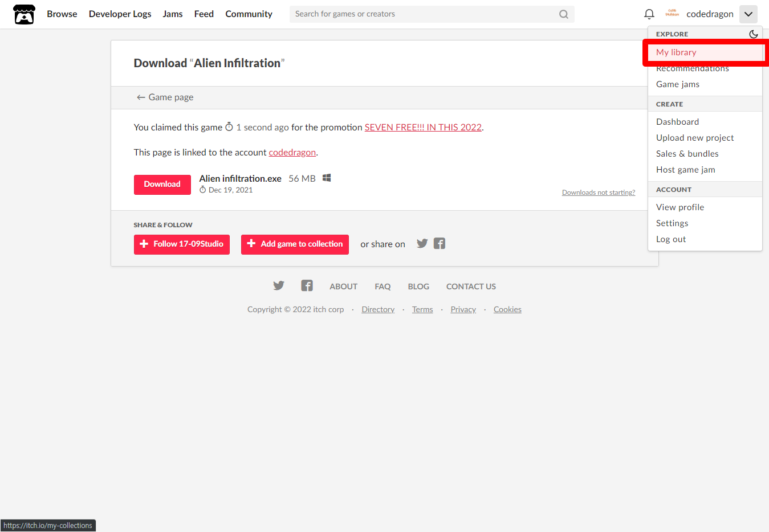
Task: Click the codedragon account link
Action: (x=292, y=153)
